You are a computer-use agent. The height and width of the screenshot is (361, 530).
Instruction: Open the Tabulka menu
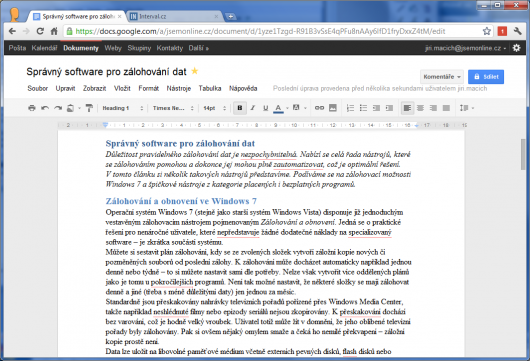click(x=210, y=88)
